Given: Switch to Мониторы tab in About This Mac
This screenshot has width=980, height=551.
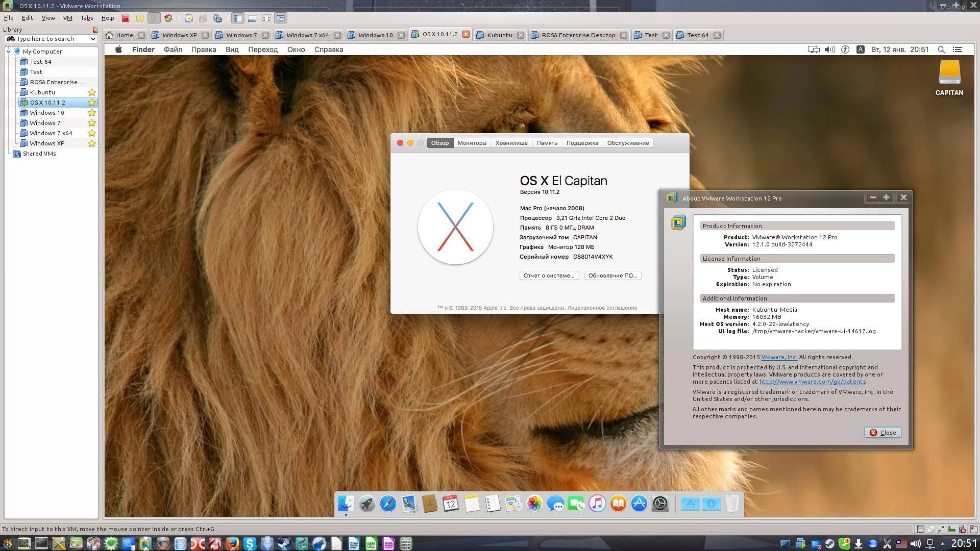Looking at the screenshot, I should (x=472, y=143).
